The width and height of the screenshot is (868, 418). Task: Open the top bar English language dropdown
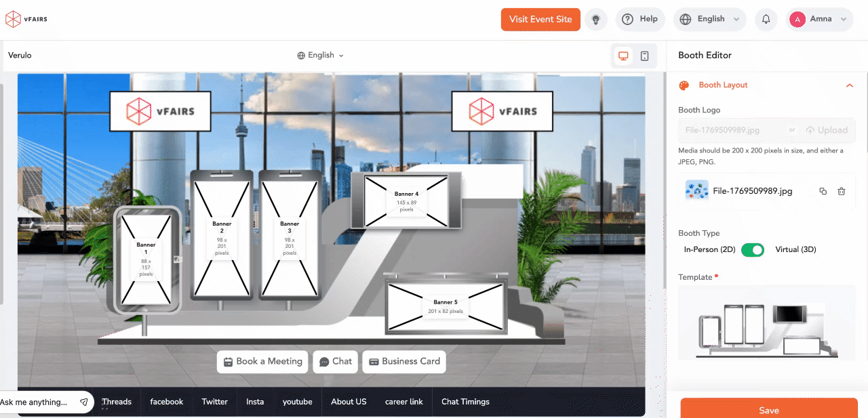pos(710,20)
